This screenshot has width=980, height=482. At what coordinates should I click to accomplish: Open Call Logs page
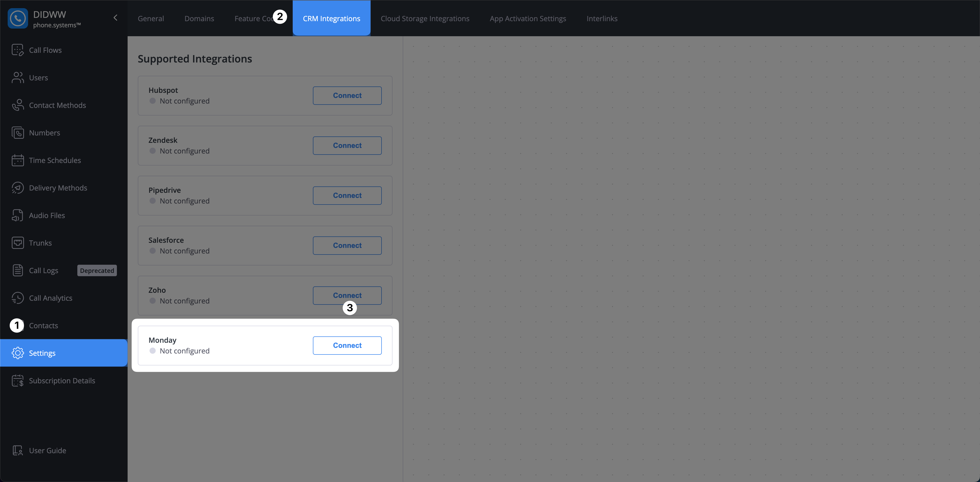click(43, 271)
